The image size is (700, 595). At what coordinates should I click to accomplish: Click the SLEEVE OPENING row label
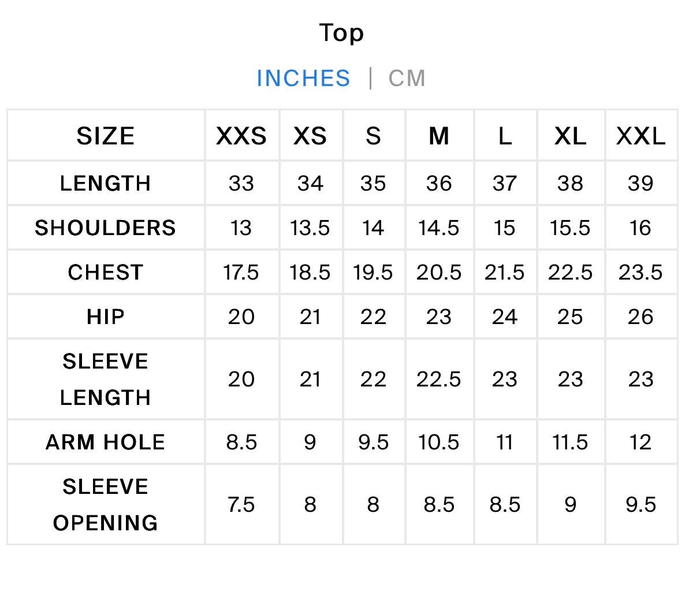[x=106, y=505]
